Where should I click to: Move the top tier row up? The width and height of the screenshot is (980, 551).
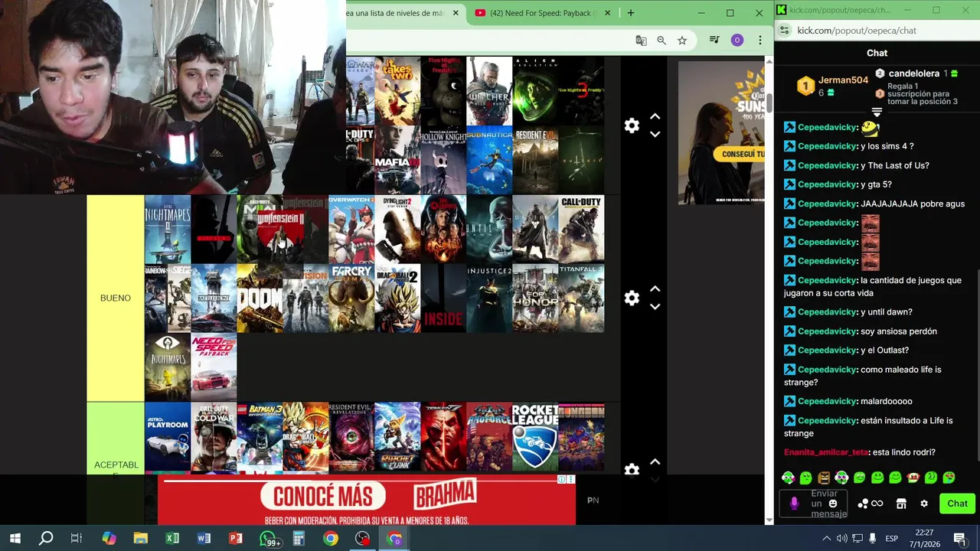pos(655,117)
